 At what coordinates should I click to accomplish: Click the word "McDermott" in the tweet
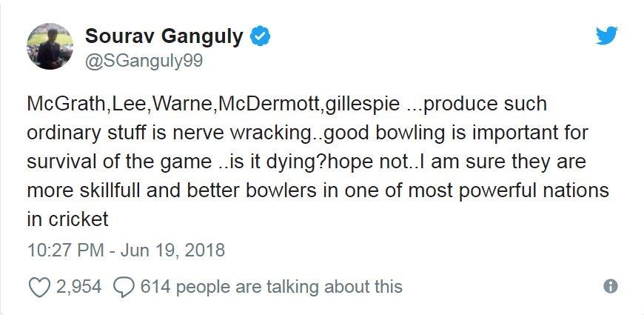tap(269, 104)
